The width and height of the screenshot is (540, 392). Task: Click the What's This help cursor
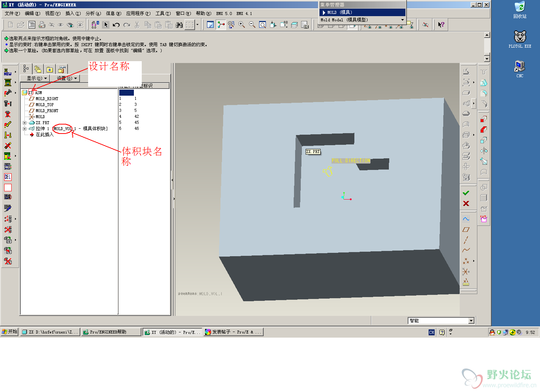click(441, 25)
